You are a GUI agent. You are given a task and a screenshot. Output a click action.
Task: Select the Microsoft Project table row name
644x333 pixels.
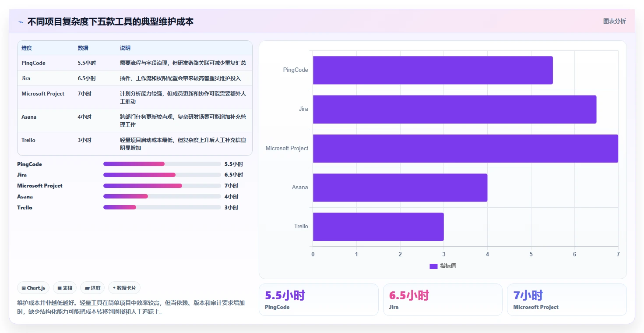[x=43, y=94]
